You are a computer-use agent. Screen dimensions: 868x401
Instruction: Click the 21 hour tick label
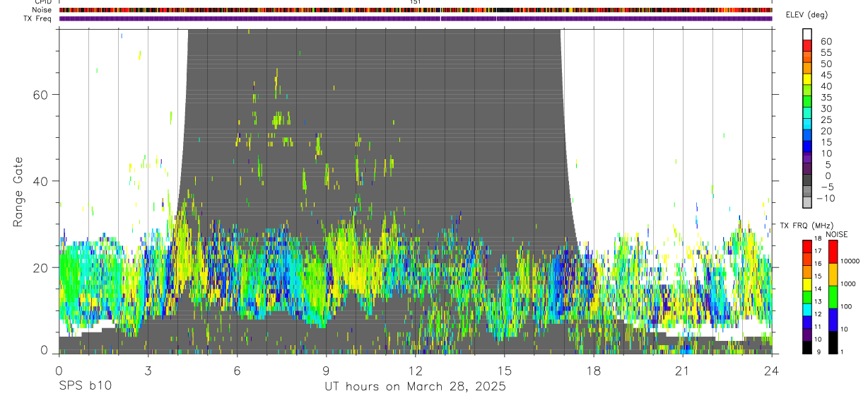pyautogui.click(x=682, y=371)
